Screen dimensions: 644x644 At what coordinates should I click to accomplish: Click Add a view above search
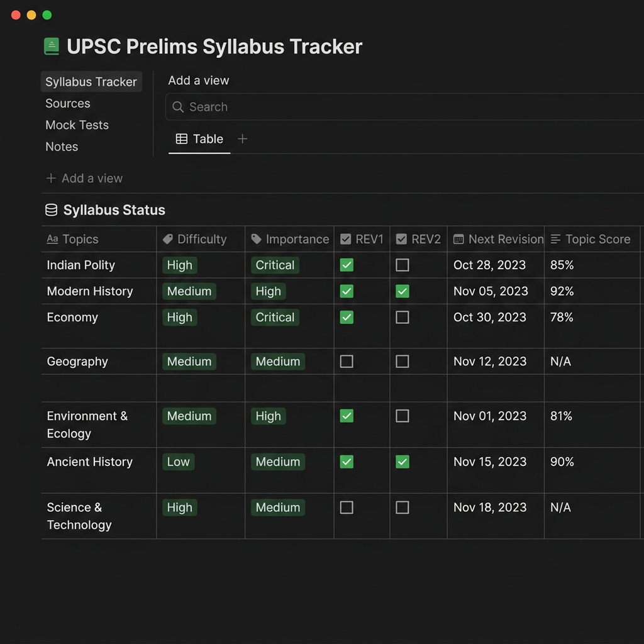[x=199, y=80]
